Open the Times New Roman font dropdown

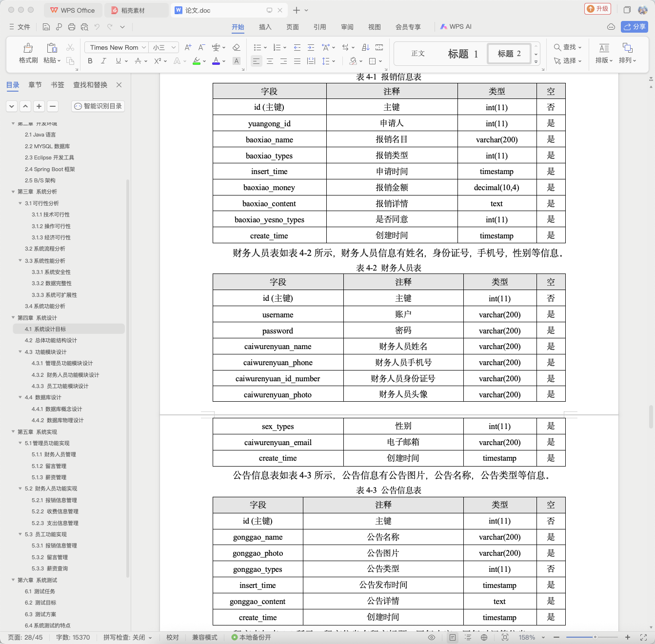click(x=144, y=47)
